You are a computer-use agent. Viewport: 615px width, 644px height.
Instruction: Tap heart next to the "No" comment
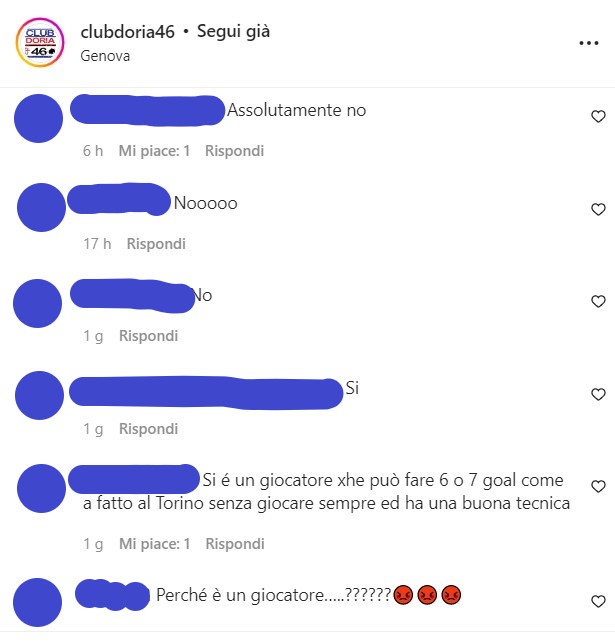(598, 301)
